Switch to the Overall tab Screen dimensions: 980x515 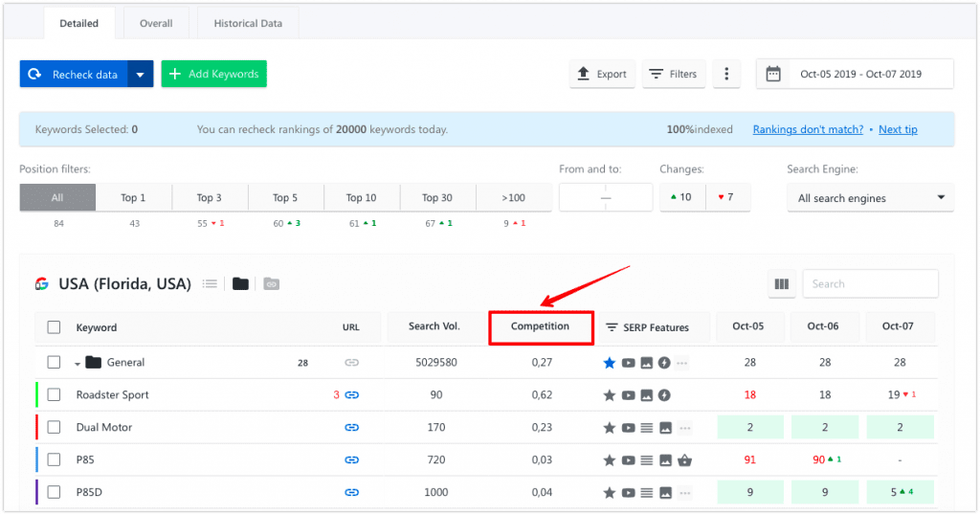(156, 23)
